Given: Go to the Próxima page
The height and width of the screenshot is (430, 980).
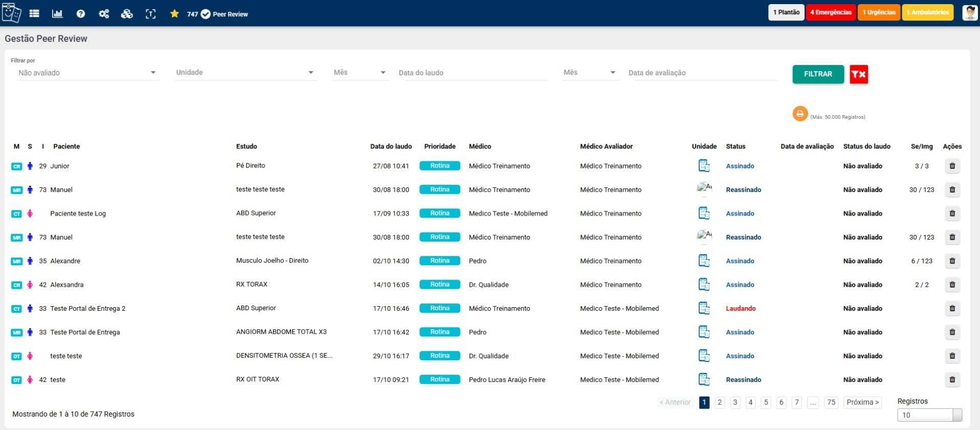Looking at the screenshot, I should (x=862, y=402).
